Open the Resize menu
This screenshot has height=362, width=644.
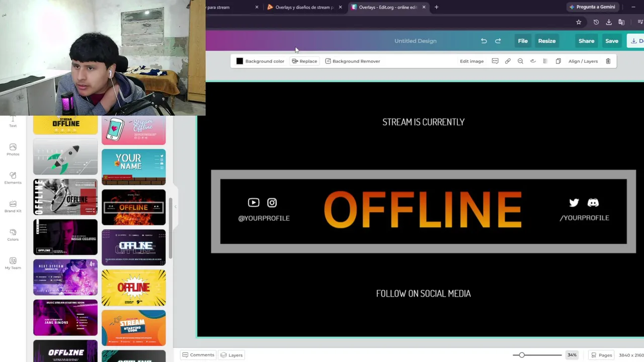pyautogui.click(x=547, y=41)
